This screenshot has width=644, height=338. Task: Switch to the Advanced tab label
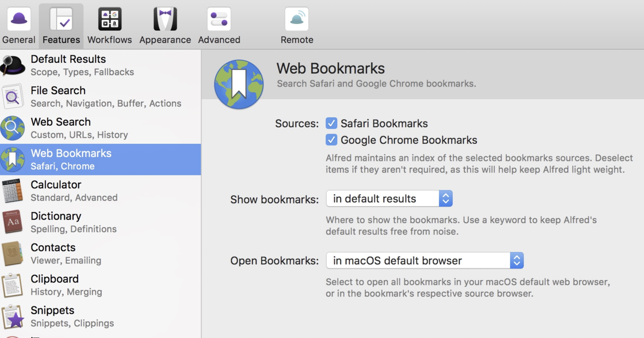(219, 40)
